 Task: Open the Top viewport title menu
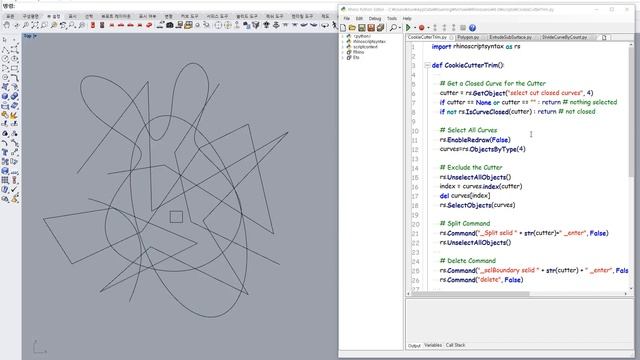coord(30,36)
